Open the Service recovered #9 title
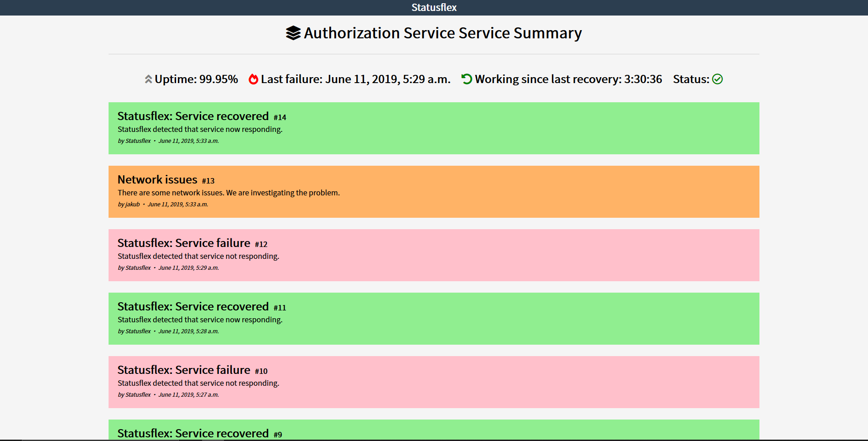 coord(193,433)
